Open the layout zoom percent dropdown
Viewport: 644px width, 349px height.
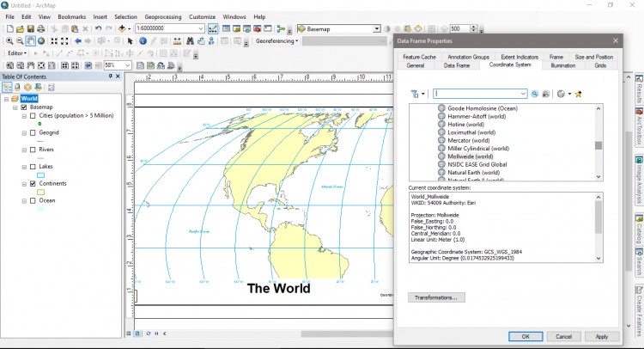tap(127, 65)
